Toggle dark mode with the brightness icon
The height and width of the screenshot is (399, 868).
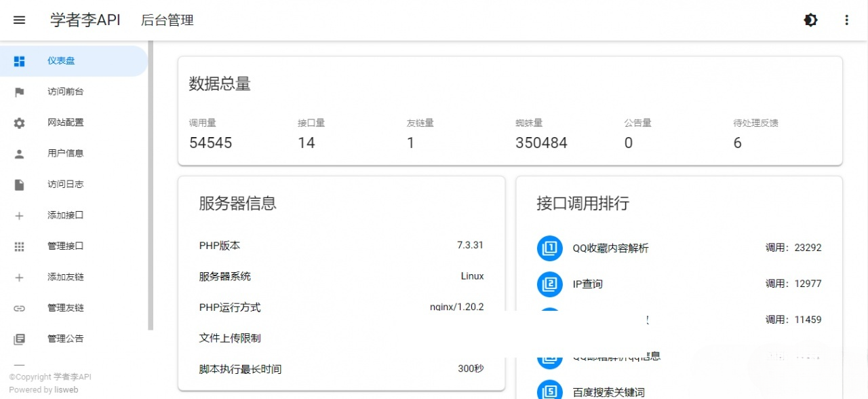click(810, 20)
